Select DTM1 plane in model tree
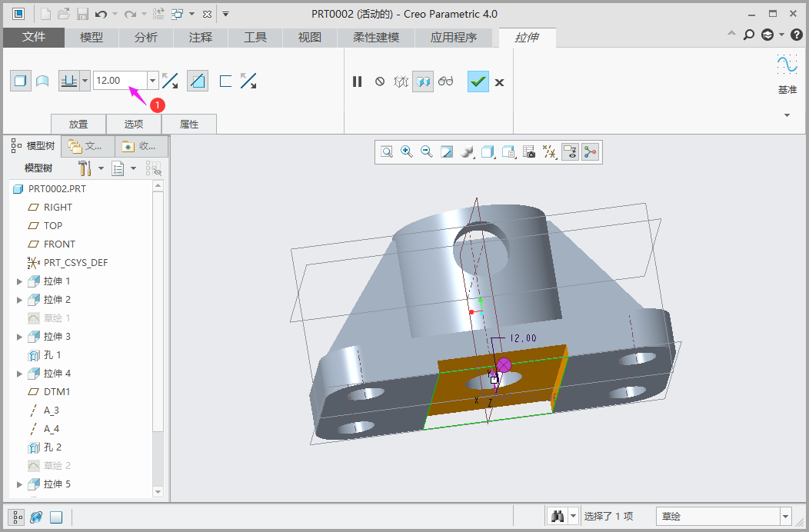 [56, 392]
